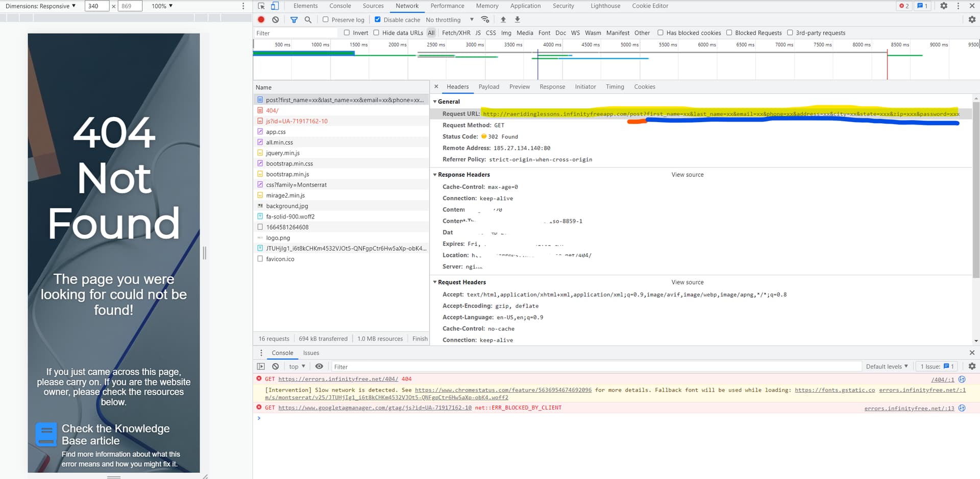Screen dimensions: 980x479
Task: Click the errors.infinityfree.net/404/ console link
Action: click(338, 379)
